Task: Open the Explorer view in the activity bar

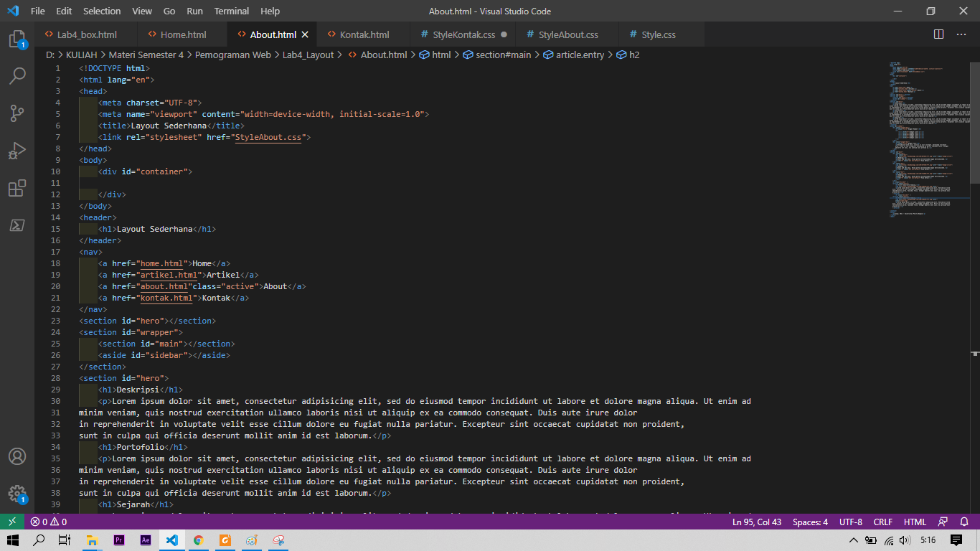Action: coord(17,41)
